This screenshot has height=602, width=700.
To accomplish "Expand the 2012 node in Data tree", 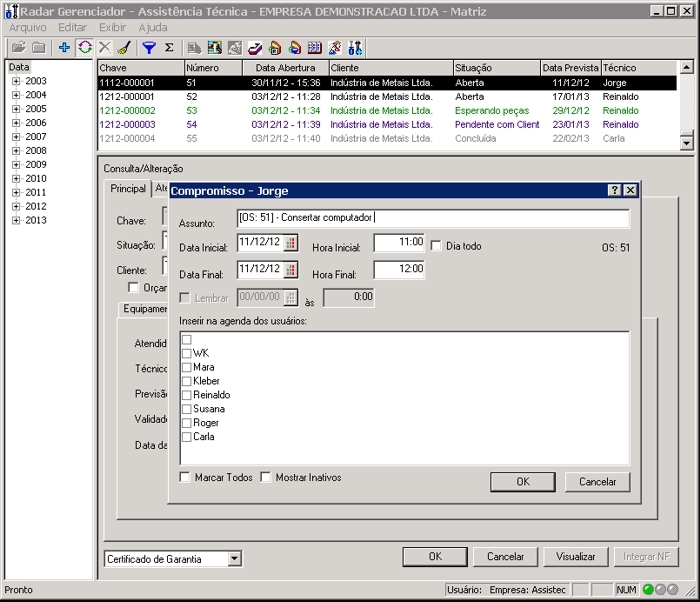I will 16,206.
